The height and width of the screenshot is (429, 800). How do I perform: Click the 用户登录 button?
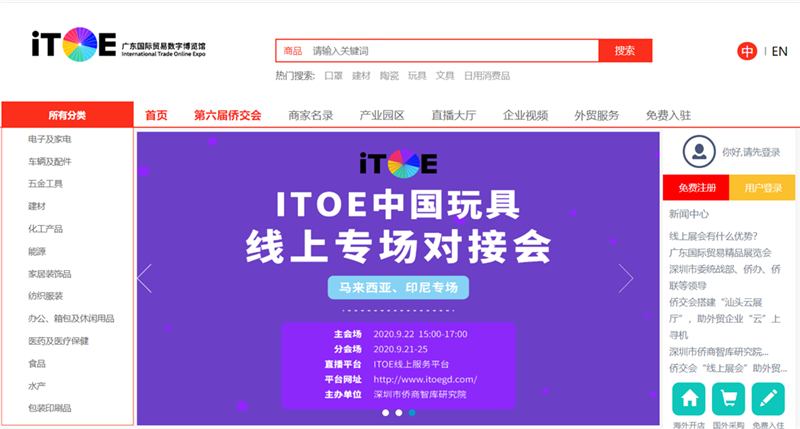pyautogui.click(x=762, y=188)
